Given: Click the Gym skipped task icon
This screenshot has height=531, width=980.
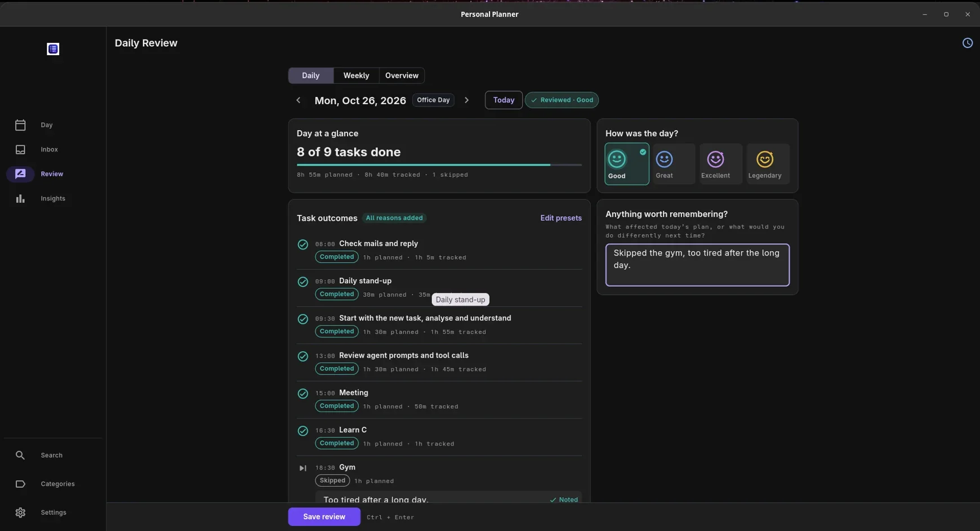Looking at the screenshot, I should tap(302, 468).
